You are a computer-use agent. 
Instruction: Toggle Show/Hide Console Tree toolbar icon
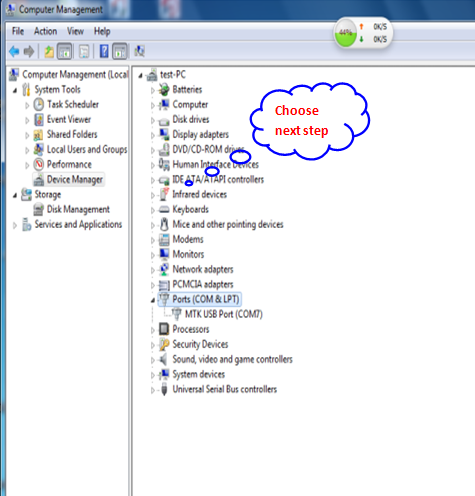click(x=64, y=51)
